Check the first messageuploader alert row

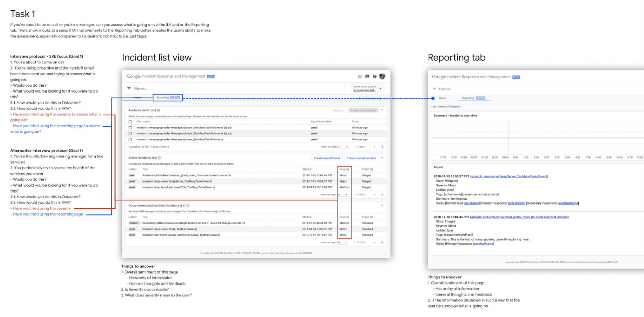pos(130,128)
